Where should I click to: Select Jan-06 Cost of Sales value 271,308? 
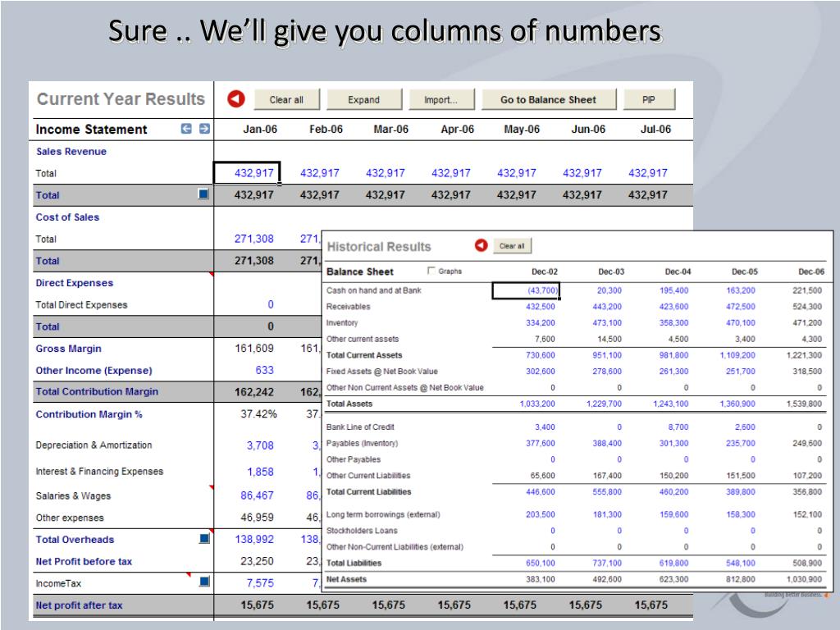254,239
